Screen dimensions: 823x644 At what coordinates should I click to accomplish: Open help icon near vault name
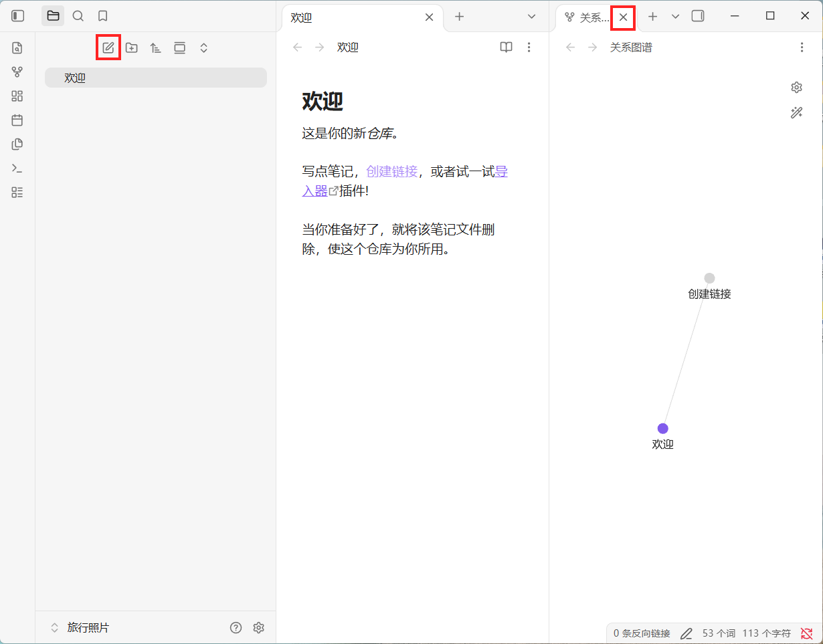point(236,628)
